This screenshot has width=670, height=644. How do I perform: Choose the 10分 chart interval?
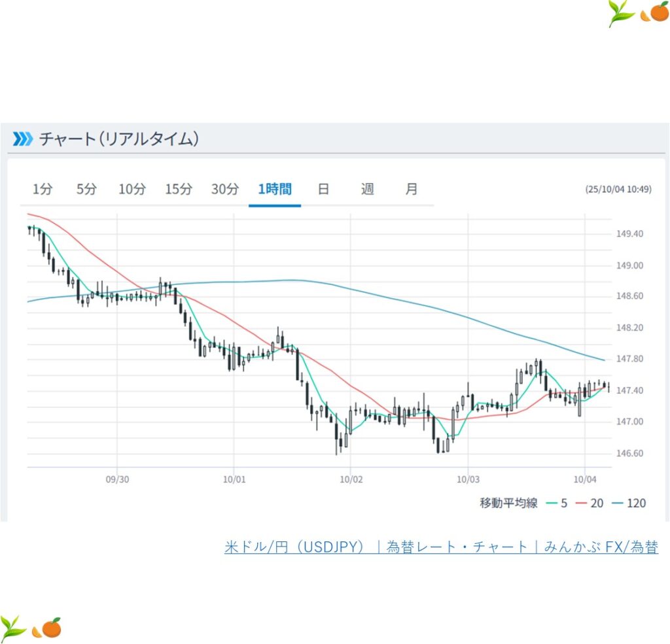[x=132, y=190]
